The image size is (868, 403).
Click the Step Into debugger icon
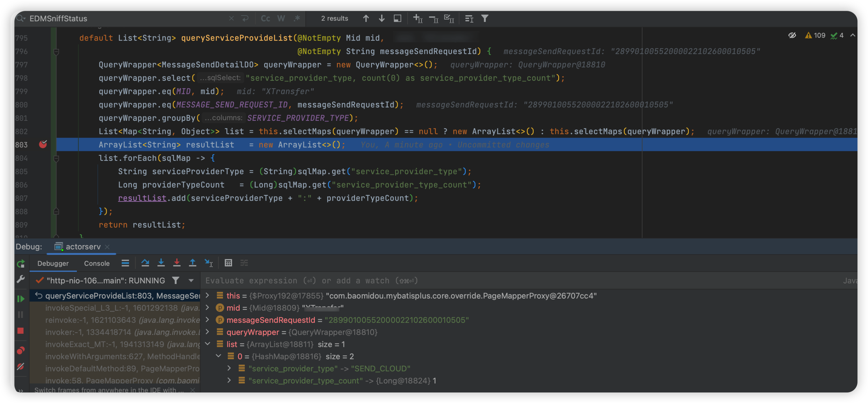[161, 263]
